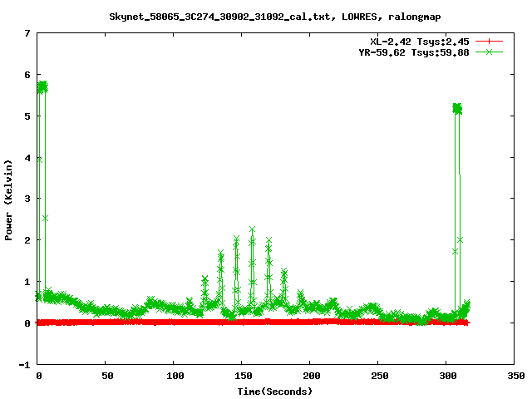This screenshot has height=399, width=532.
Task: Click the legend label XL-2.42 Tsys:2.45
Action: tap(420, 42)
